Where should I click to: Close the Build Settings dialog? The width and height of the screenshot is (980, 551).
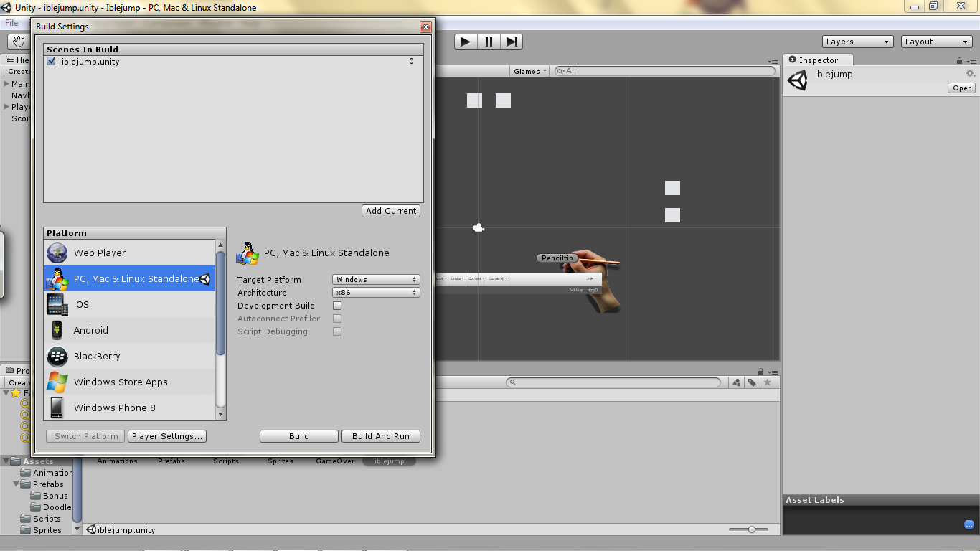[425, 27]
